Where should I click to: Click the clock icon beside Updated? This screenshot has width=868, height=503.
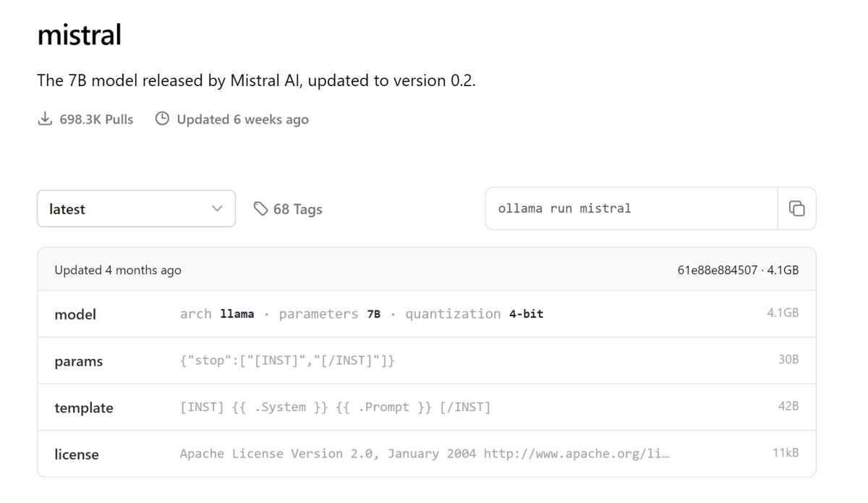click(x=163, y=119)
